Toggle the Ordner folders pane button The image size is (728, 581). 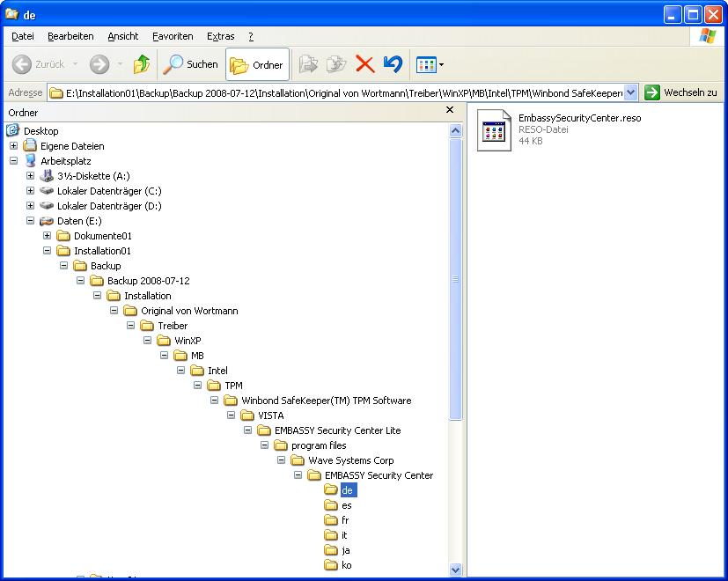(257, 64)
